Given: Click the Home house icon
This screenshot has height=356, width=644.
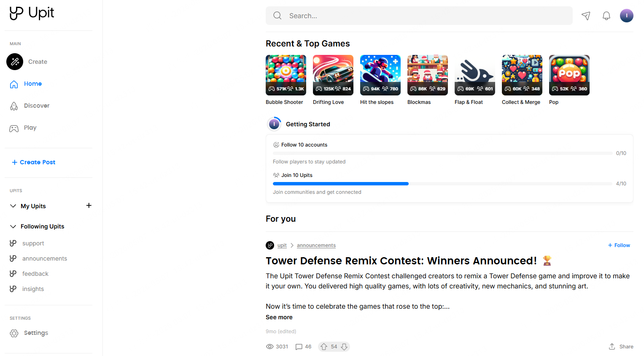Looking at the screenshot, I should click(x=14, y=84).
